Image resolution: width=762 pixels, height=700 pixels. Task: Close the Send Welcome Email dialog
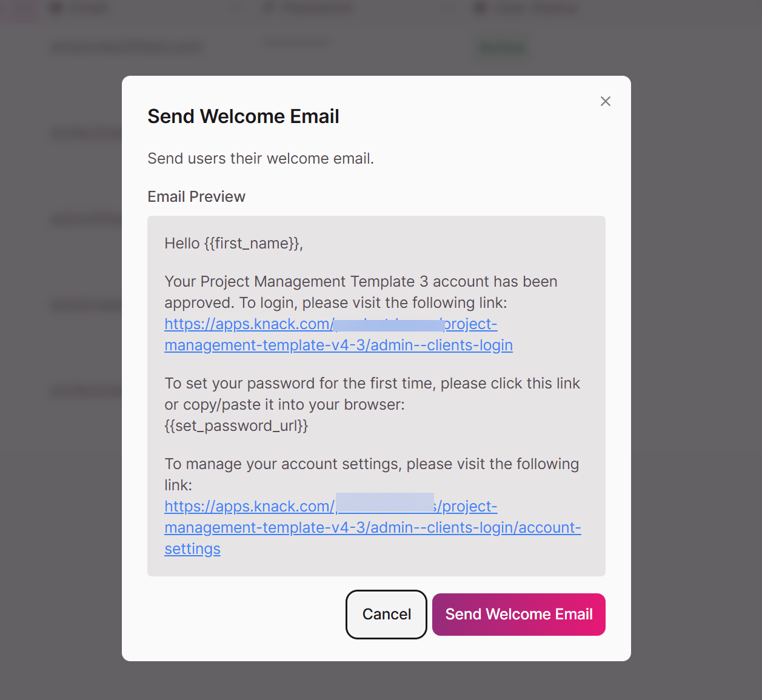(x=605, y=101)
